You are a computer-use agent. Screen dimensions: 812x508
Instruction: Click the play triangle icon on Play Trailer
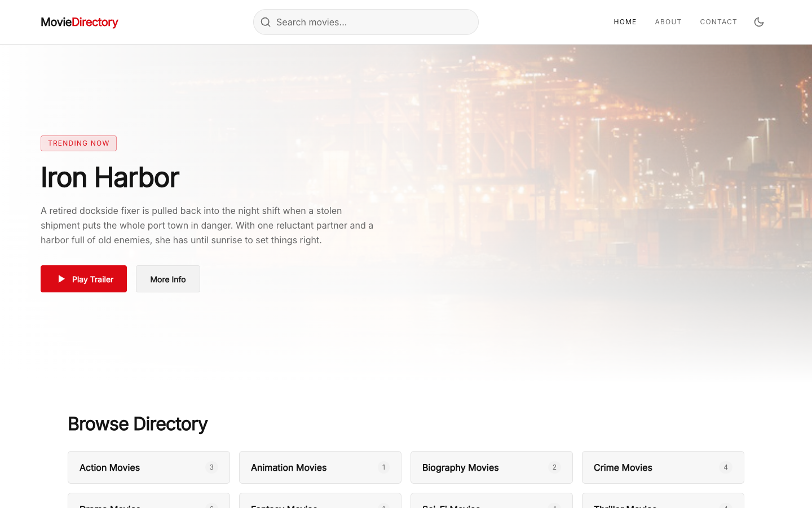(61, 279)
